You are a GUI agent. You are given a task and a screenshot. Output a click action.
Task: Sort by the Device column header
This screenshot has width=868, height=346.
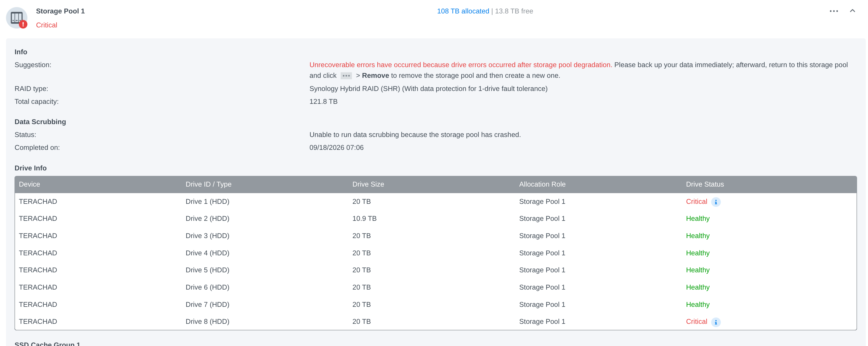(29, 184)
